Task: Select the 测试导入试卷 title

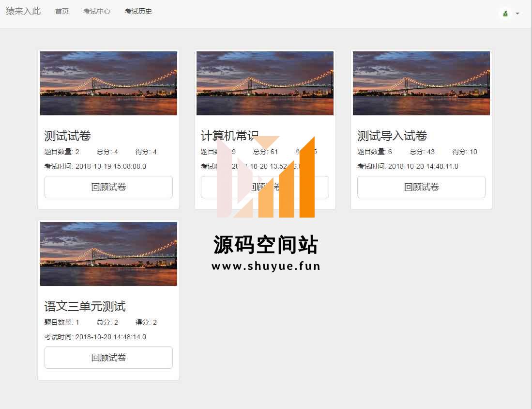Action: point(392,136)
